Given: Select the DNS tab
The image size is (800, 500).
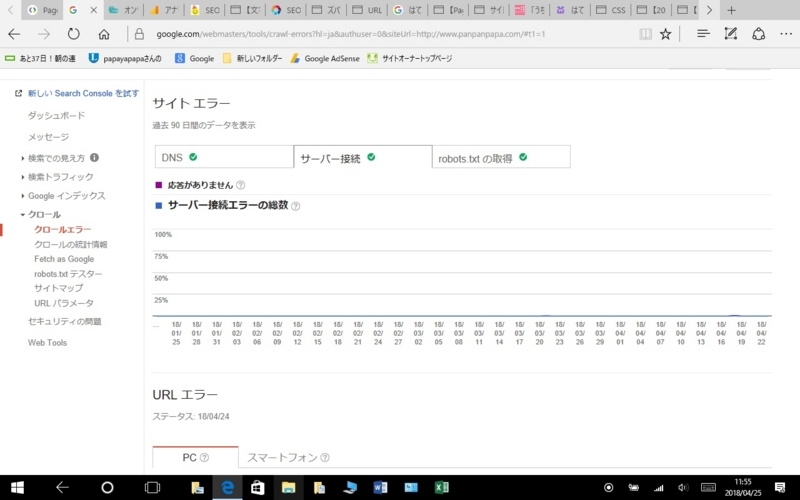Looking at the screenshot, I should [224, 157].
